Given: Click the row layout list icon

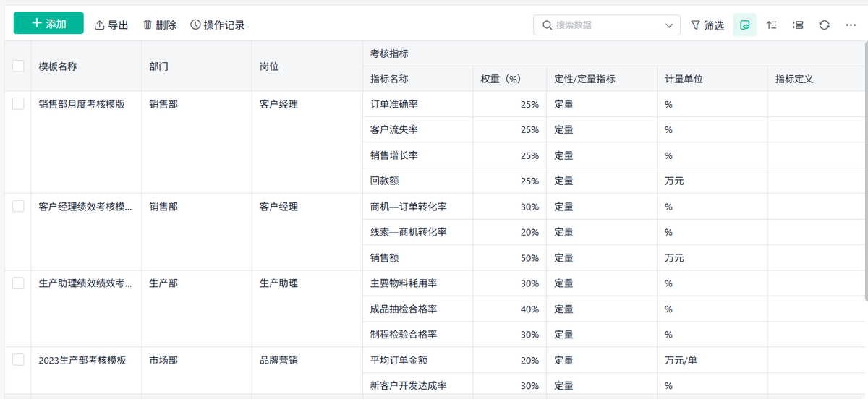Looking at the screenshot, I should tap(798, 25).
